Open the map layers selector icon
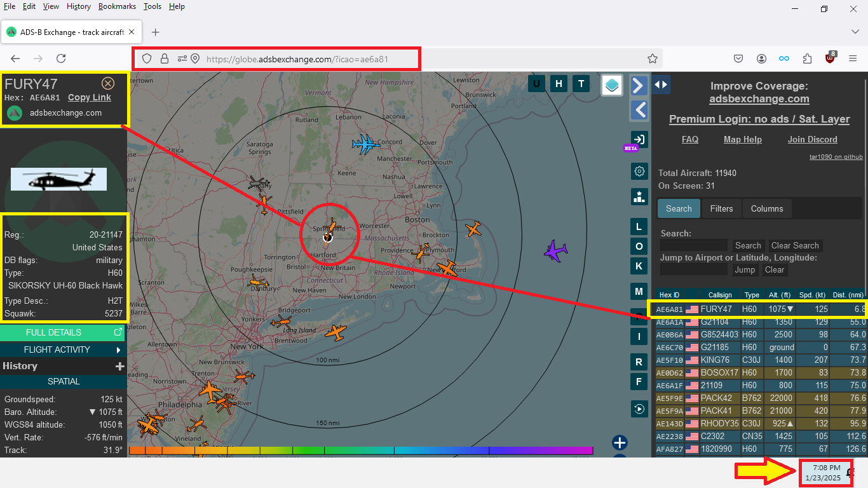 click(x=612, y=85)
